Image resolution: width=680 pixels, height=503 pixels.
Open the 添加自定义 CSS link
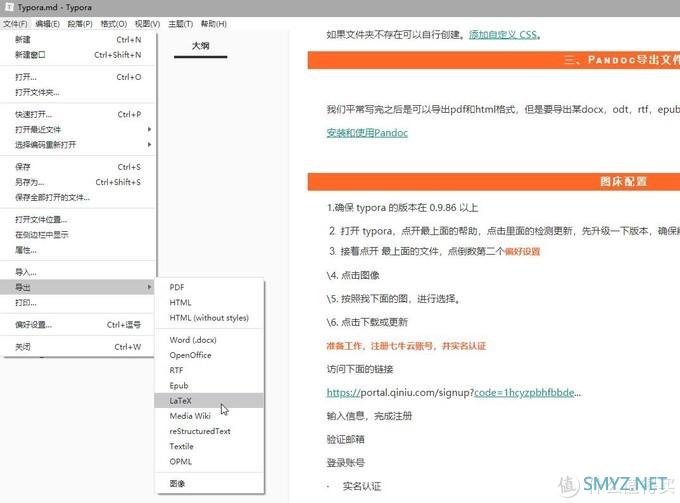click(503, 35)
